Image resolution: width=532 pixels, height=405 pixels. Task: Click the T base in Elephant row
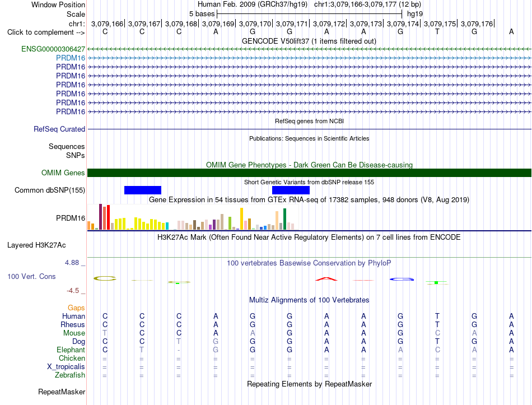(x=142, y=350)
